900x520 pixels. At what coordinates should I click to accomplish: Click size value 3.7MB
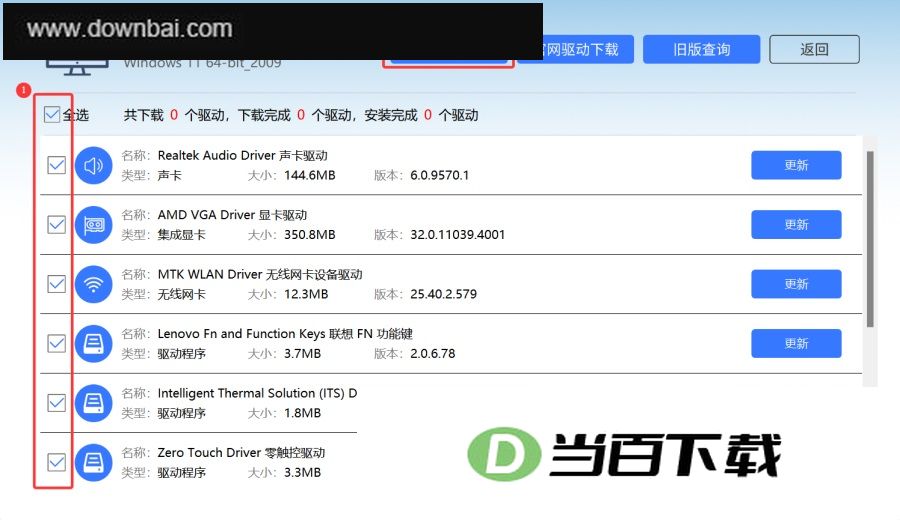pos(302,353)
